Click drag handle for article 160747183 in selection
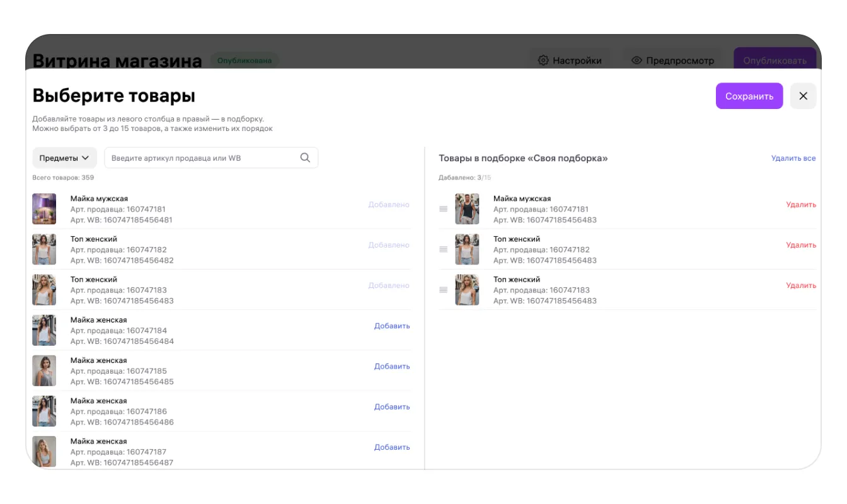Screen dimensions: 847x504 pos(443,290)
